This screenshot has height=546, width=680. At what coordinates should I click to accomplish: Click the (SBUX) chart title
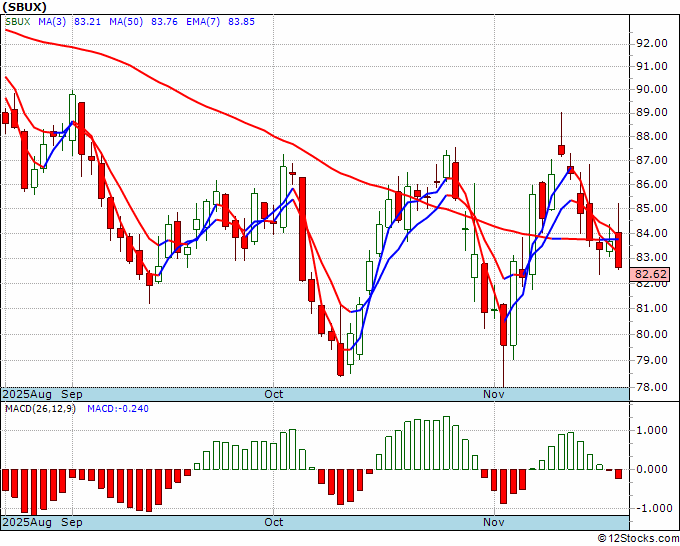tap(24, 7)
